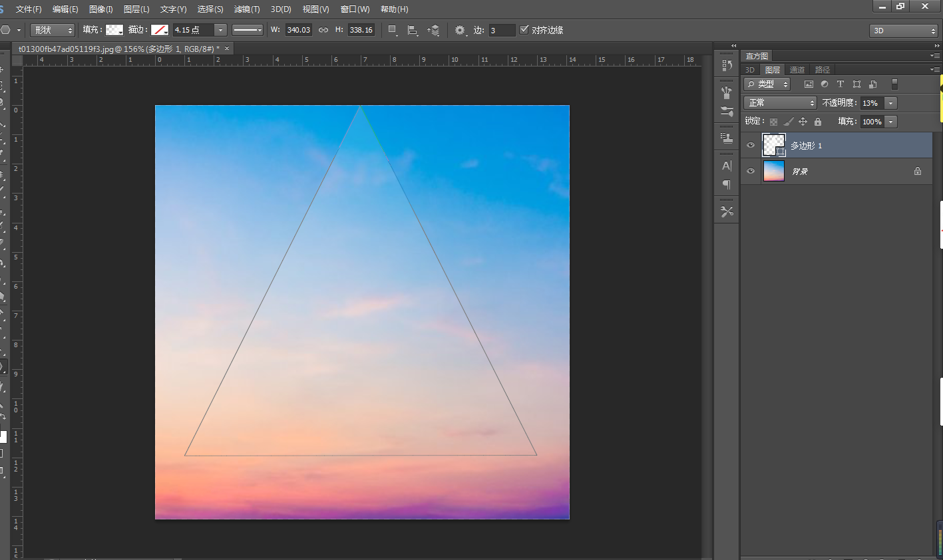This screenshot has width=943, height=560.
Task: Click the path alignment icon in options bar
Action: click(413, 31)
